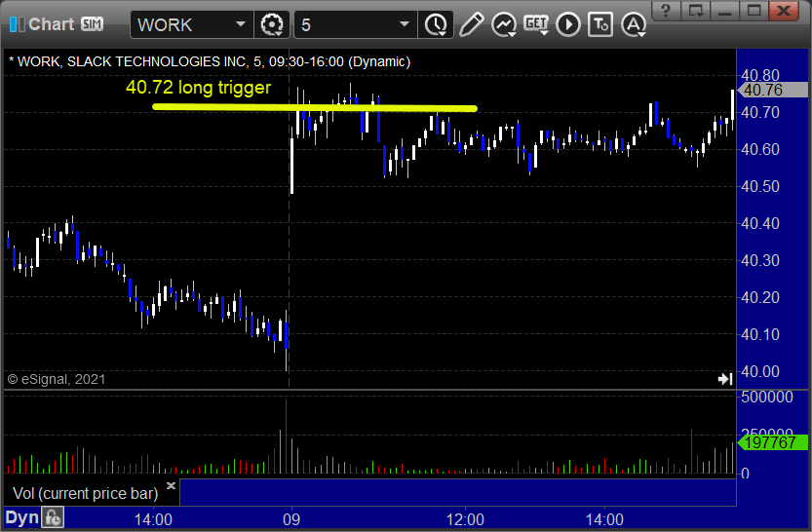Maximize the chart window
812x532 pixels.
754,11
